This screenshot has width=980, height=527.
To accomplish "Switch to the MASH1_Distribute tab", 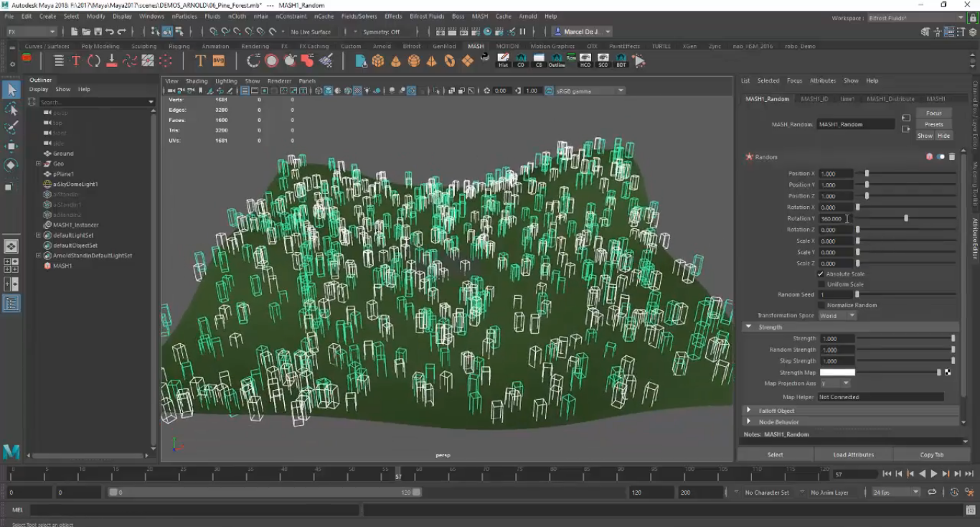I will pos(890,99).
